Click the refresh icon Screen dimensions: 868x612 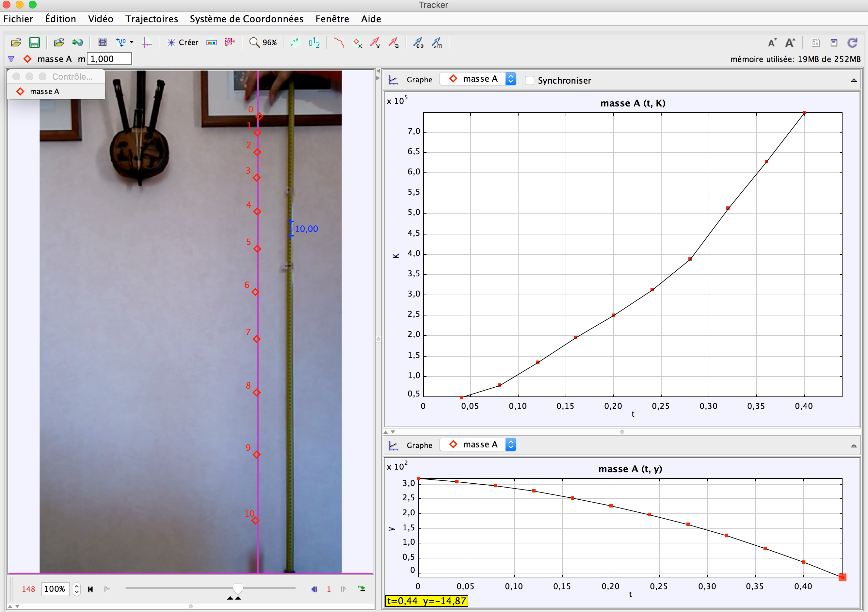(852, 43)
